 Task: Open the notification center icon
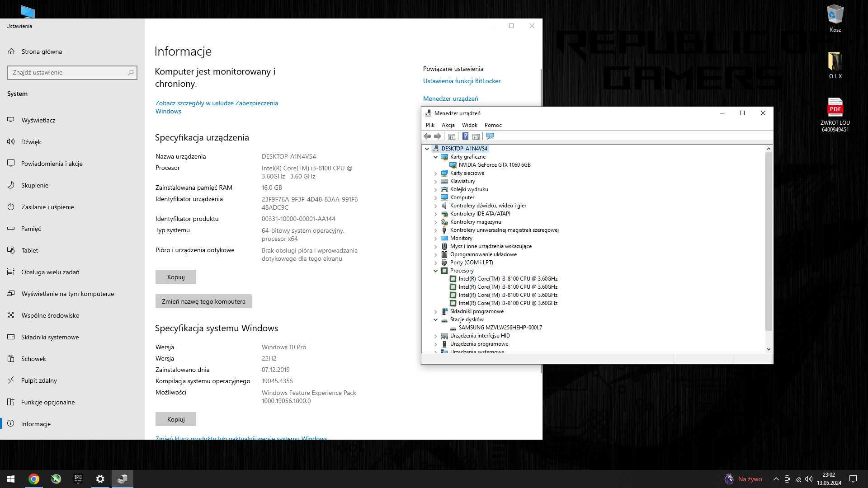[853, 479]
